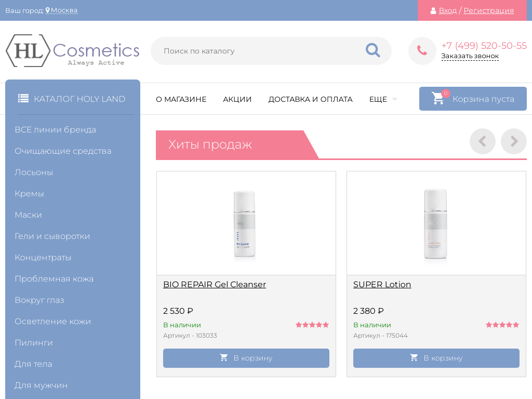The width and height of the screenshot is (532, 399).
Task: Select Осветление кожи category
Action: click(x=52, y=321)
